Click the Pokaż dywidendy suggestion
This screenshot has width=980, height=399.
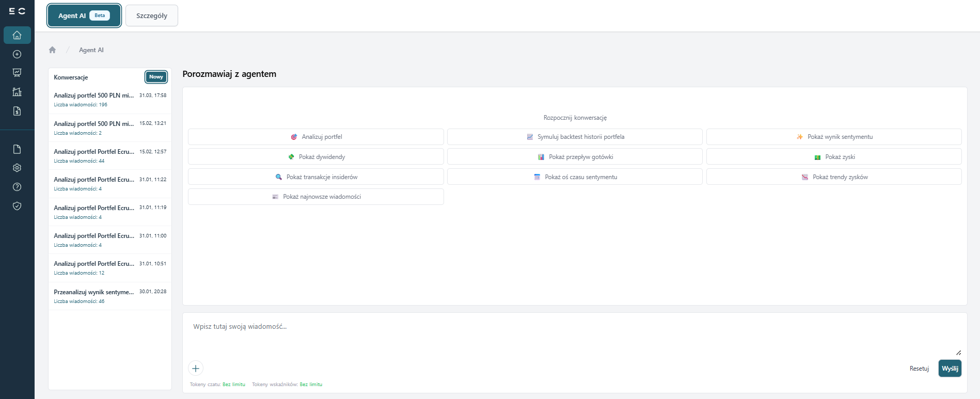(316, 157)
